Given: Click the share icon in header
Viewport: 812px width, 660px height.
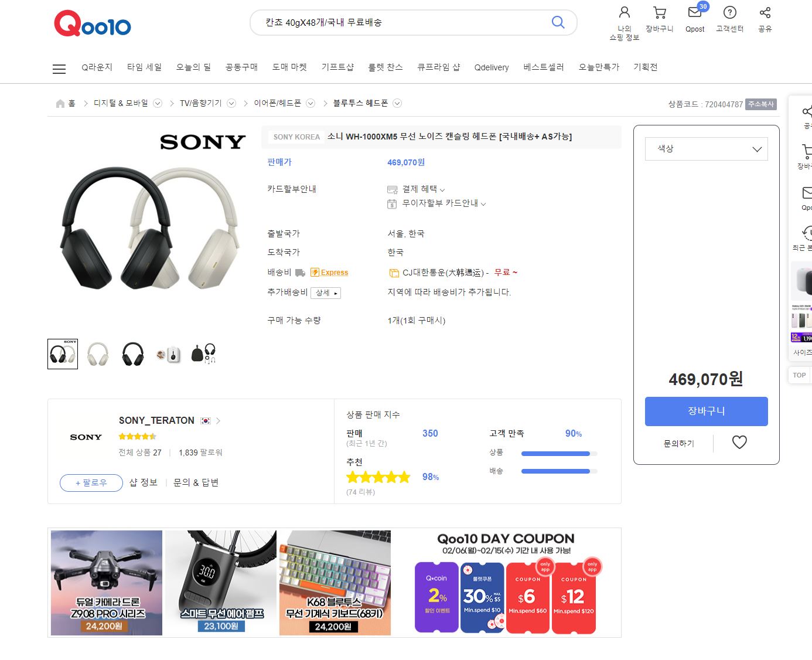Looking at the screenshot, I should (765, 12).
